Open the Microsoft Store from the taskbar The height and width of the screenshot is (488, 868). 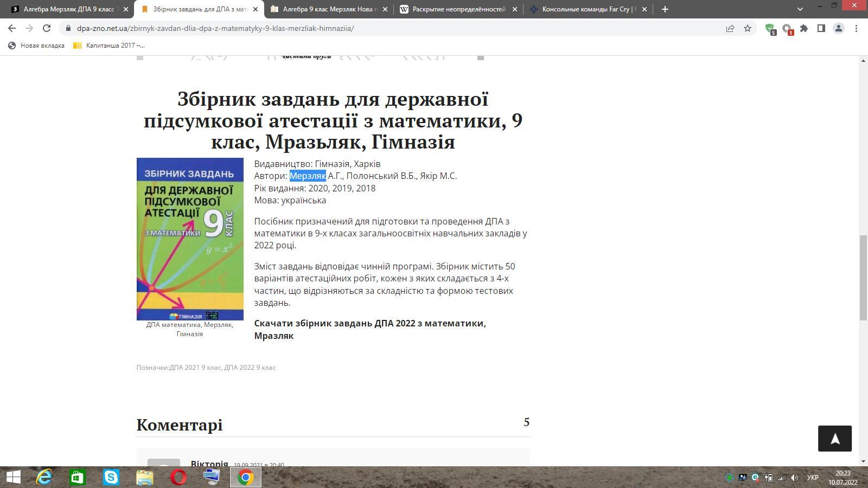coord(78,477)
